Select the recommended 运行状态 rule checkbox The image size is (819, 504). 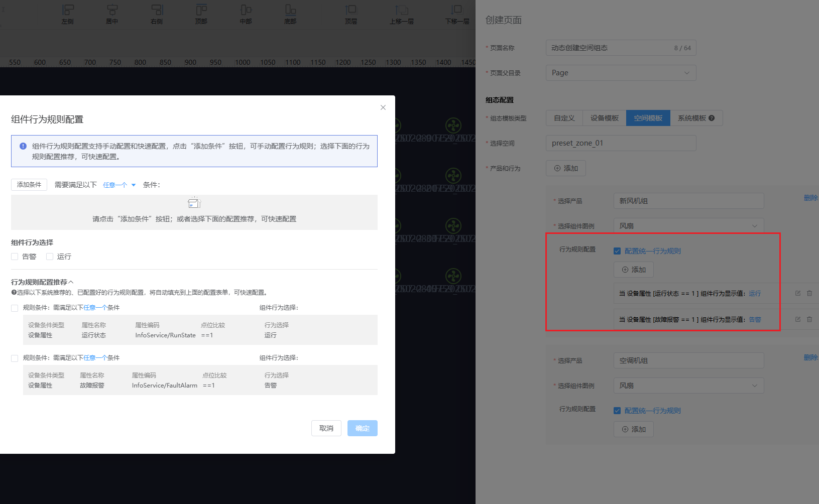pyautogui.click(x=15, y=308)
